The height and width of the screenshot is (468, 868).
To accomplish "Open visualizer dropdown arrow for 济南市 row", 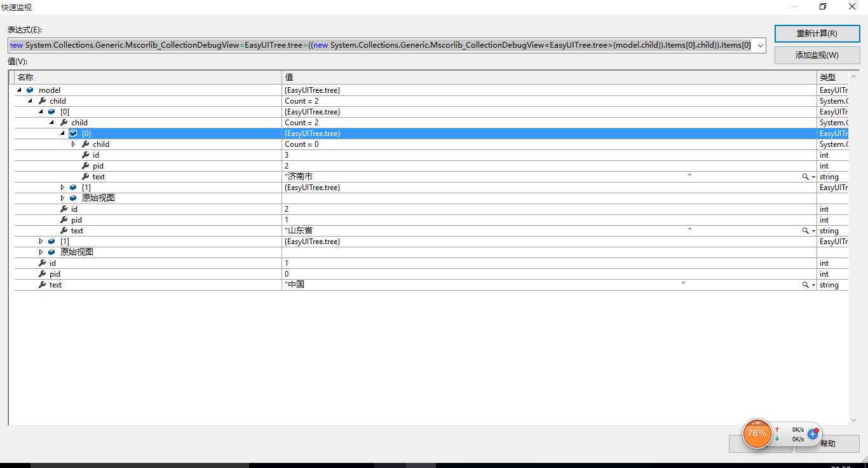I will 813,177.
